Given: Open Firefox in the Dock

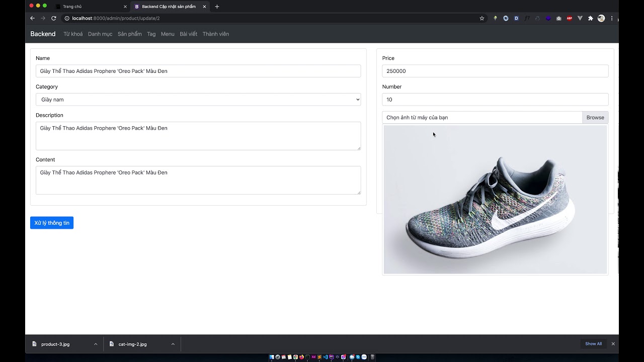Looking at the screenshot, I should (302, 357).
